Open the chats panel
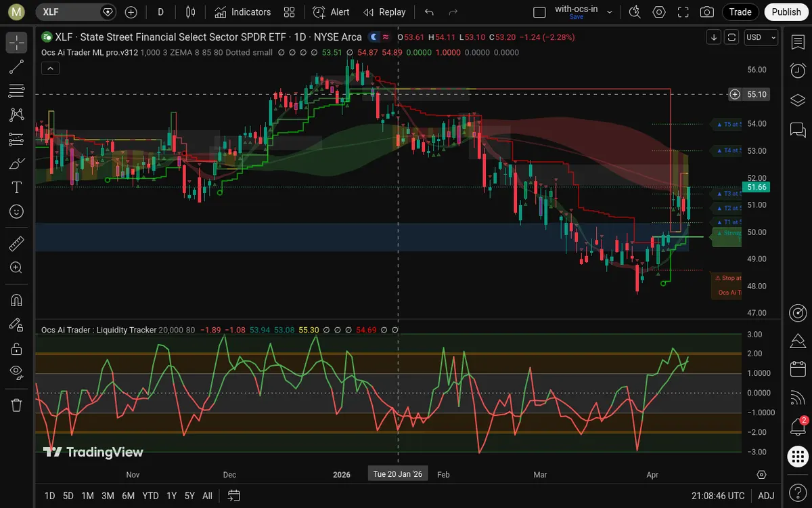The height and width of the screenshot is (508, 812). [x=798, y=129]
